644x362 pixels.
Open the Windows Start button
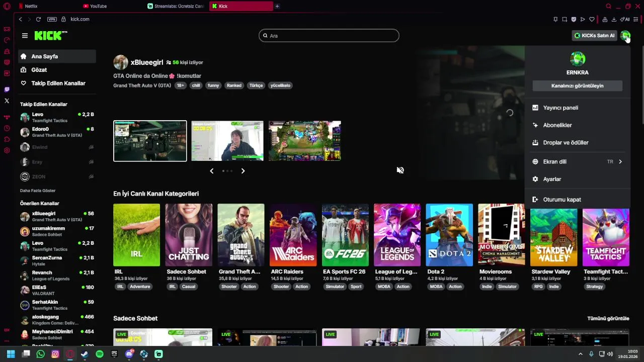[x=11, y=354]
